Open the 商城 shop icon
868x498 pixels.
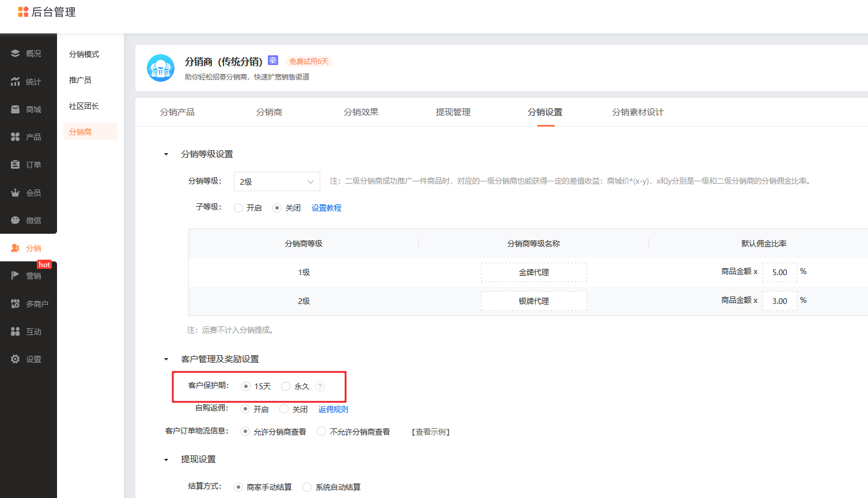click(x=16, y=109)
